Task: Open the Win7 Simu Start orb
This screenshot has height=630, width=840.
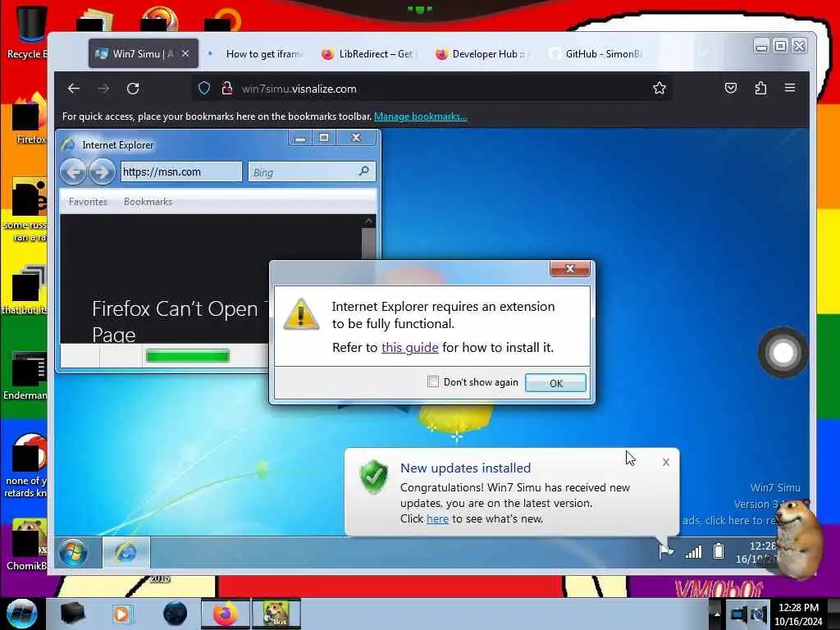Action: tap(73, 552)
